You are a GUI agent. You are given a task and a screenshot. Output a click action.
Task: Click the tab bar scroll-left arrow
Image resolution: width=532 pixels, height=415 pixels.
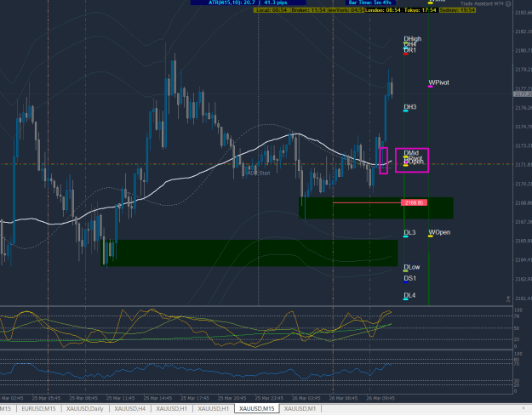[524, 408]
